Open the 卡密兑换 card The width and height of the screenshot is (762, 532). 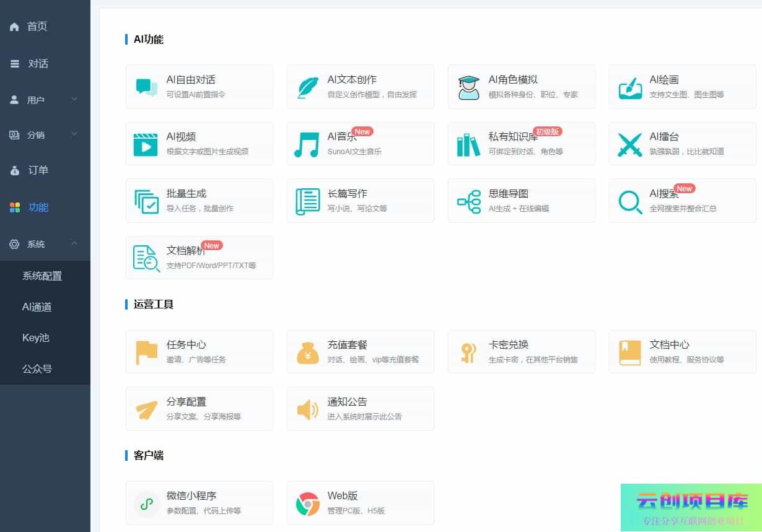[x=521, y=351]
